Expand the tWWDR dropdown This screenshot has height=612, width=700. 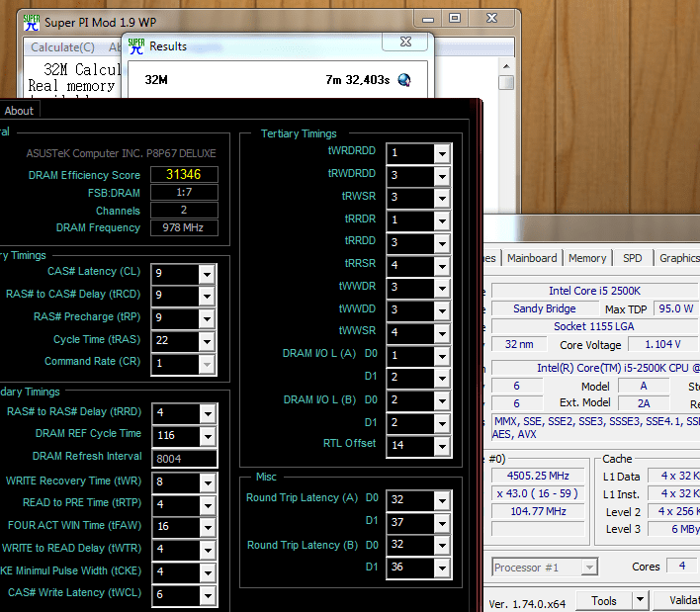tap(442, 289)
